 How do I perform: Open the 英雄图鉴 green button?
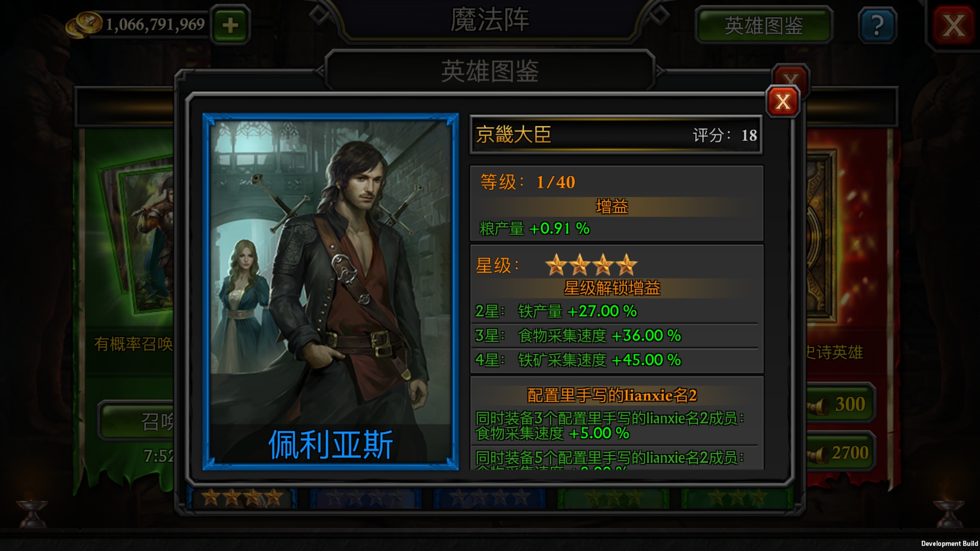point(764,25)
